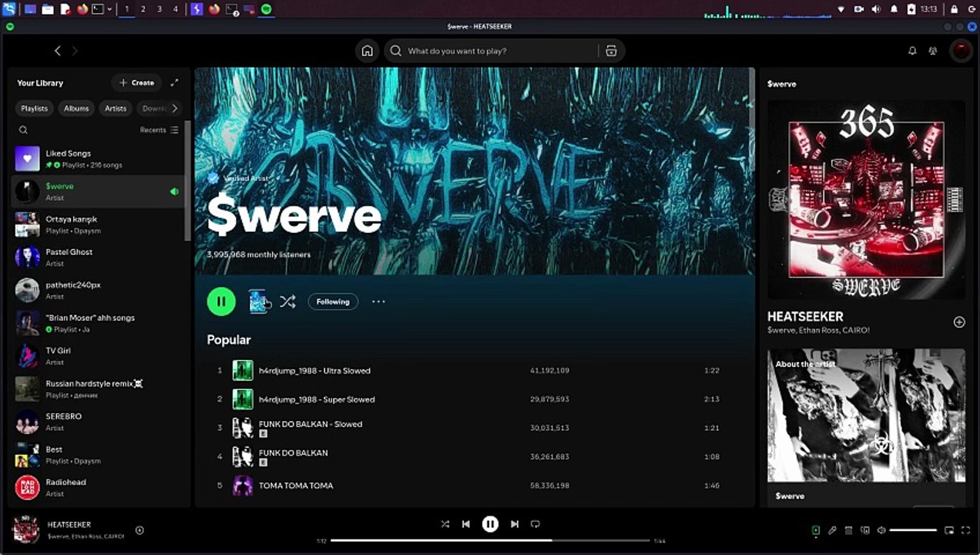Open "Brian Moser" ahh songs playlist

(98, 323)
